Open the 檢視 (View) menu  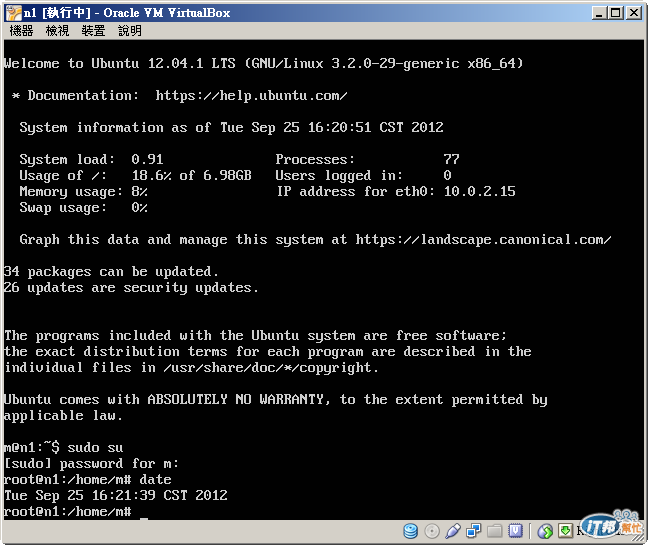tap(57, 31)
